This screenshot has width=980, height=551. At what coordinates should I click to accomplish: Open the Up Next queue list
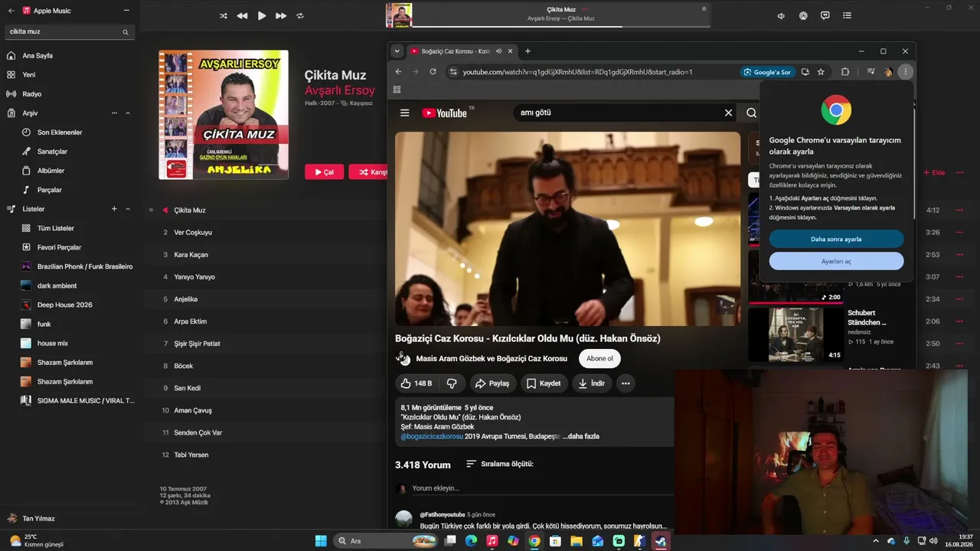[x=847, y=15]
